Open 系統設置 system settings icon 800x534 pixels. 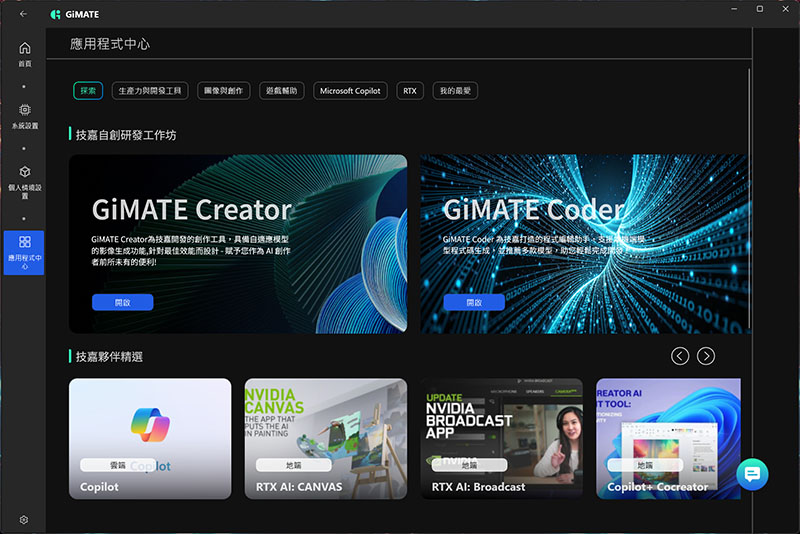pos(24,110)
